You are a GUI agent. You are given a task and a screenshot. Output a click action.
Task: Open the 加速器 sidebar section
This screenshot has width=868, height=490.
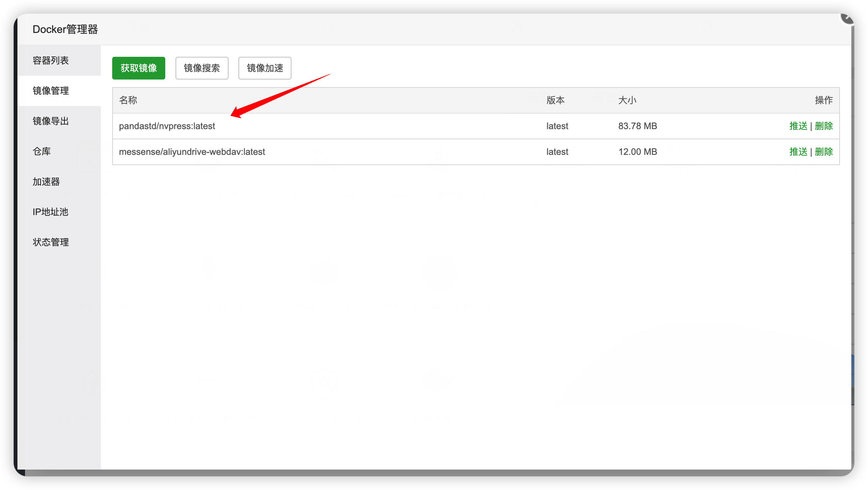tap(46, 182)
